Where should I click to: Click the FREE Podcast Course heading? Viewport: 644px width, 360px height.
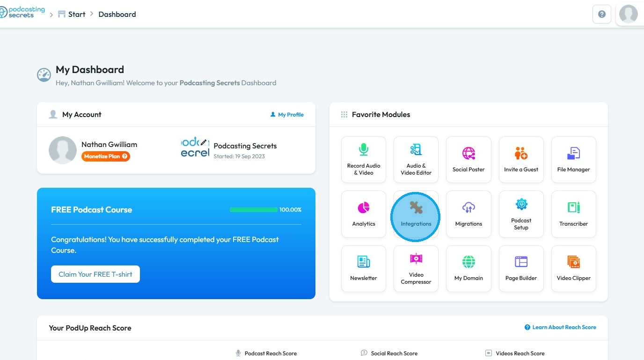click(x=92, y=210)
